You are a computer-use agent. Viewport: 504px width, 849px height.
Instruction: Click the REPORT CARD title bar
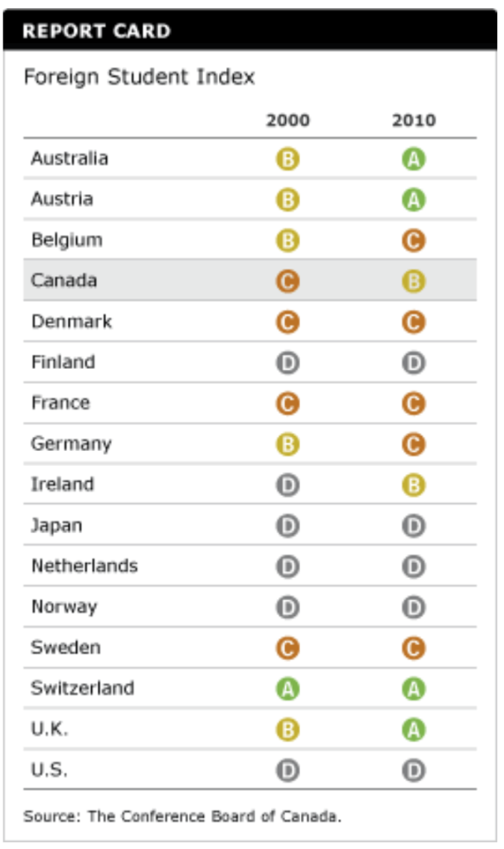click(249, 32)
